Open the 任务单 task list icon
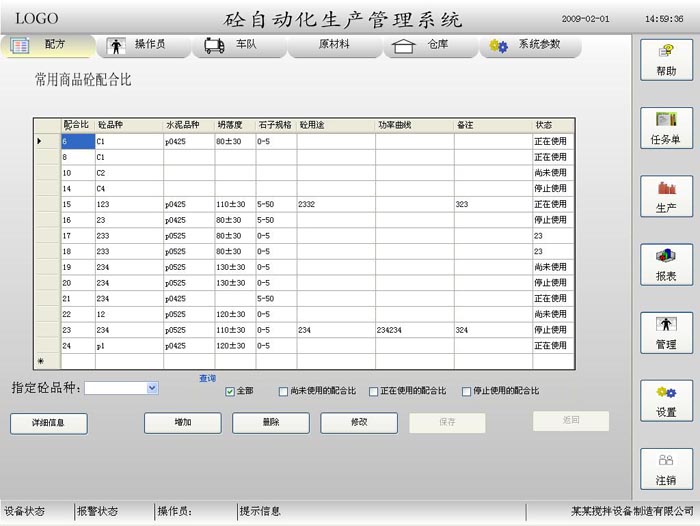 [666, 119]
